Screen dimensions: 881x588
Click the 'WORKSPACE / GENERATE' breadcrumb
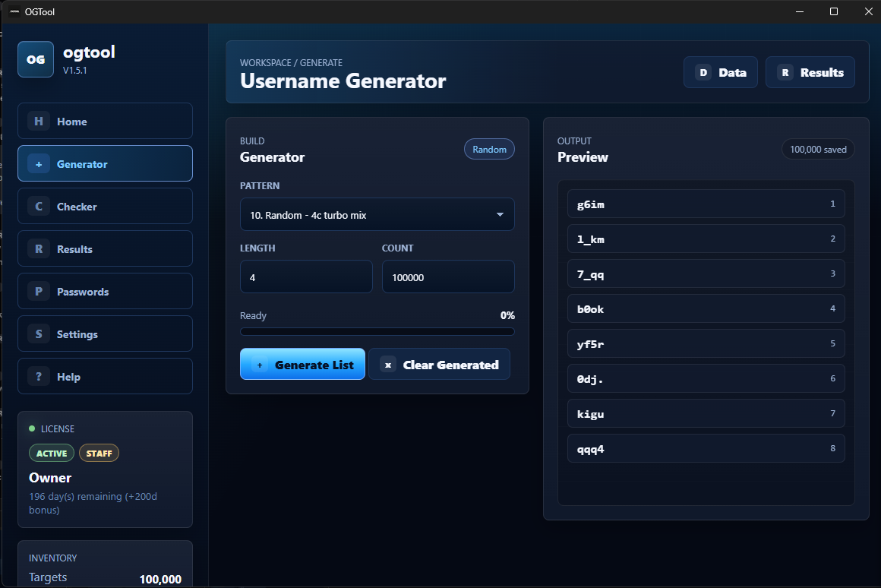click(x=291, y=62)
